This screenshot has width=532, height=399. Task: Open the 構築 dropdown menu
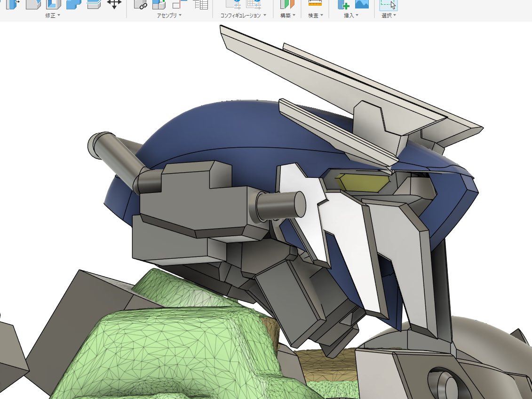[x=288, y=15]
